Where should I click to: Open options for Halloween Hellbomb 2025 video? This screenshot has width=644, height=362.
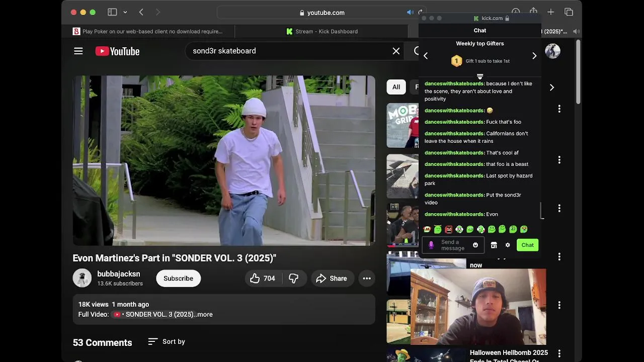click(559, 354)
